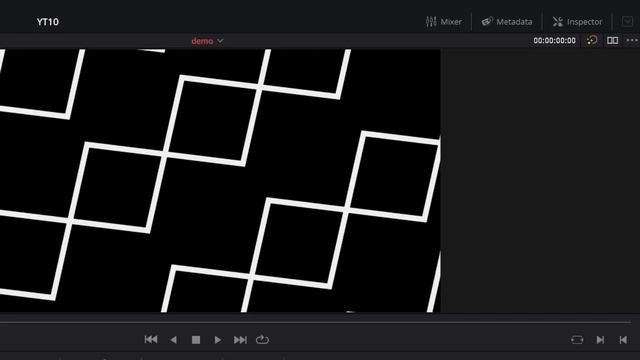Open the viewer three-dot options menu
Viewport: 640px width, 360px height.
pyautogui.click(x=632, y=40)
